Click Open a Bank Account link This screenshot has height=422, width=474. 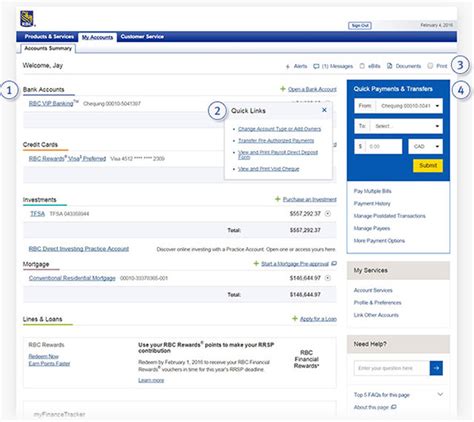point(312,89)
